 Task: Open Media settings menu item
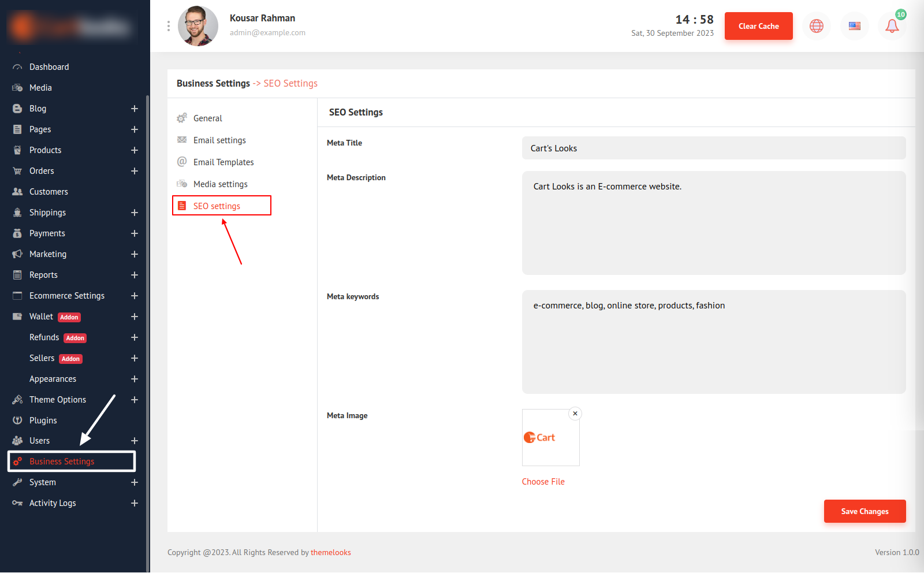click(x=220, y=184)
